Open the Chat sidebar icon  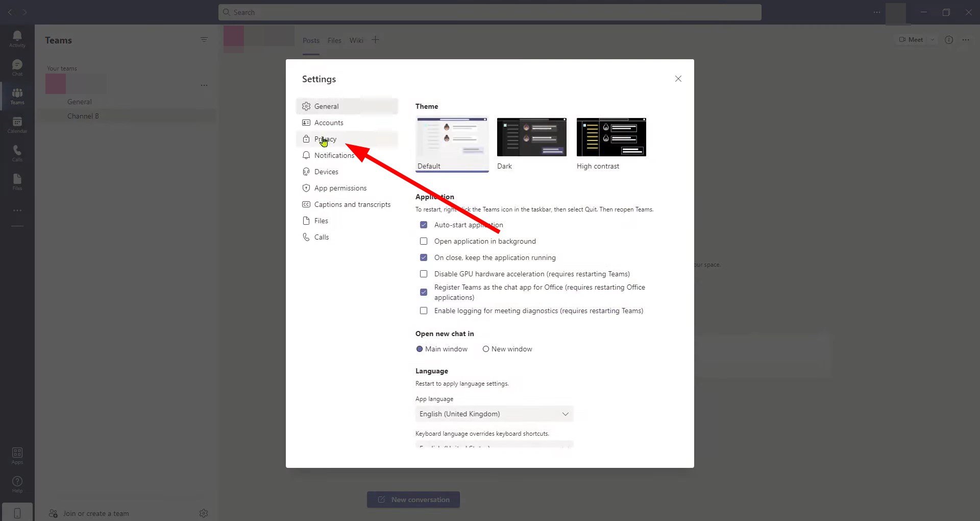[17, 67]
